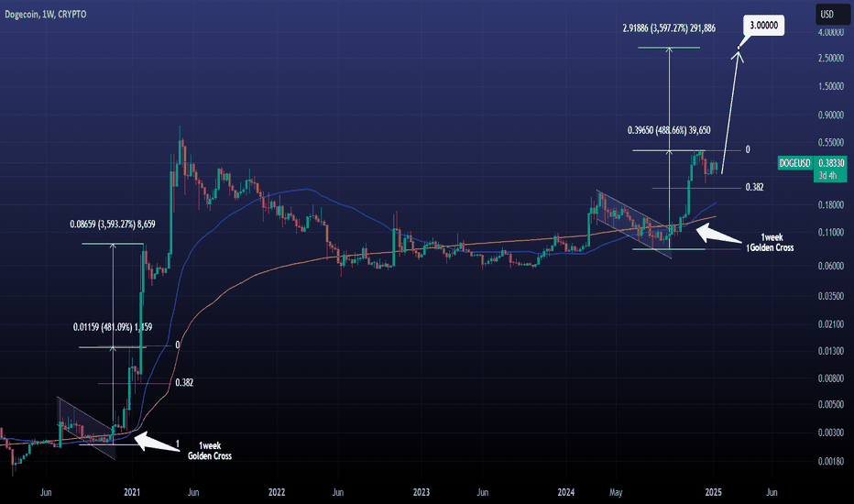Viewport: 854px width, 504px height.
Task: Click the 2024 label on time axis
Action: click(x=566, y=492)
